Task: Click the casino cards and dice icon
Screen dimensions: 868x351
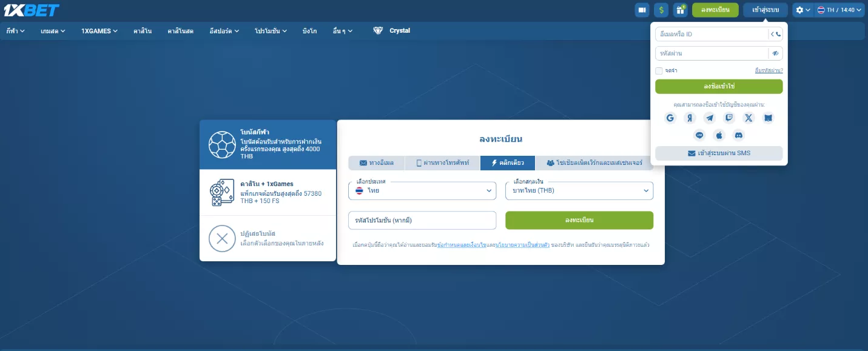Action: tap(222, 192)
